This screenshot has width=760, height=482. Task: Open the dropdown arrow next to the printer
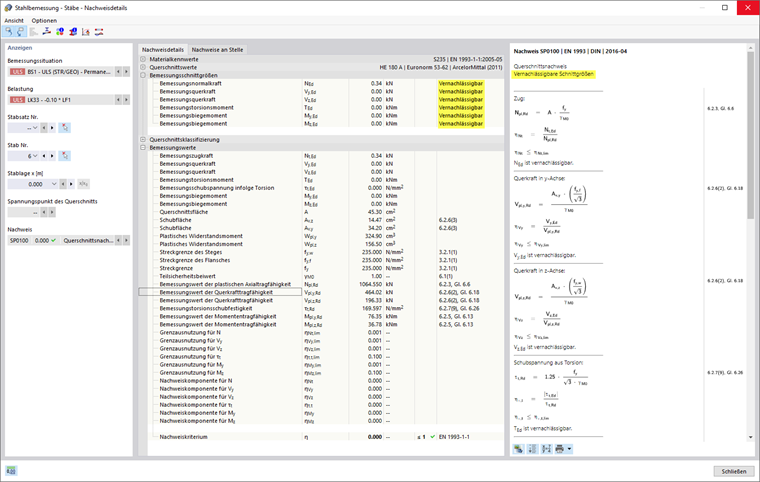point(570,449)
